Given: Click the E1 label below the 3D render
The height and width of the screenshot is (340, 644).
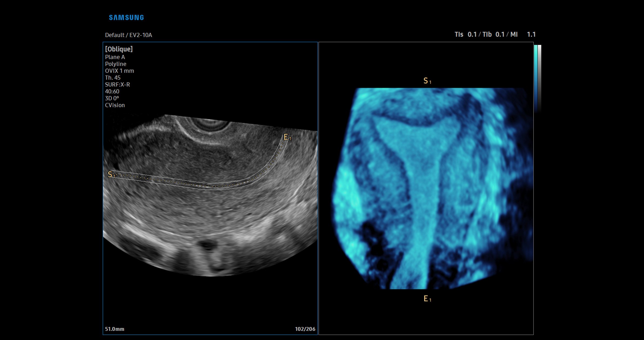Looking at the screenshot, I should (427, 299).
